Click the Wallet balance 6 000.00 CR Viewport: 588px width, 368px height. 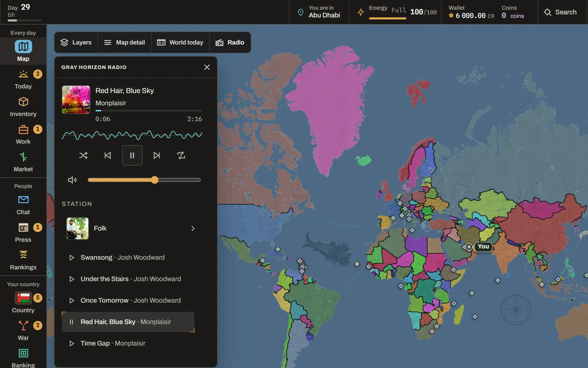(x=472, y=16)
